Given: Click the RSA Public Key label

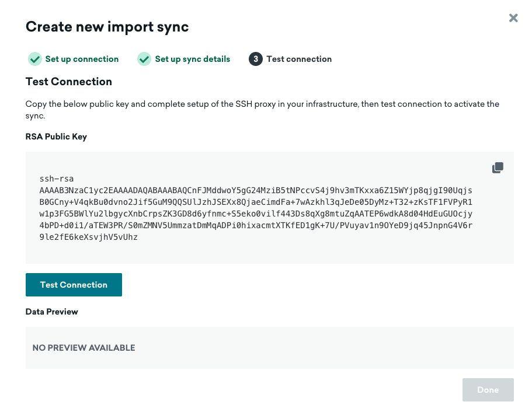Looking at the screenshot, I should click(56, 137).
